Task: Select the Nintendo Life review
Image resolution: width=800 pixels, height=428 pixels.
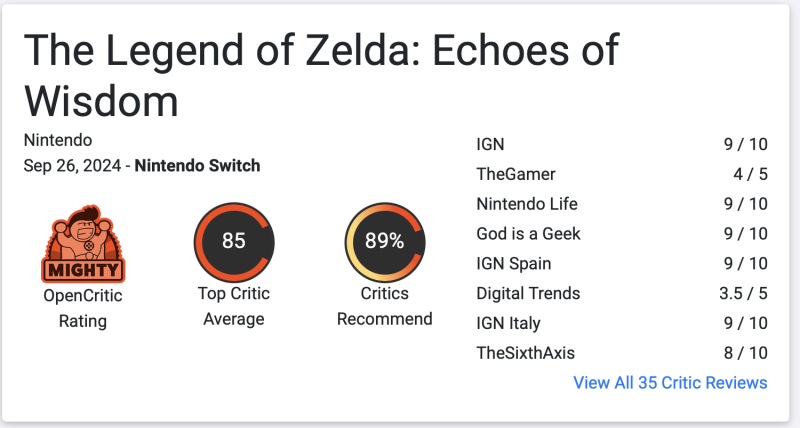Action: 527,204
